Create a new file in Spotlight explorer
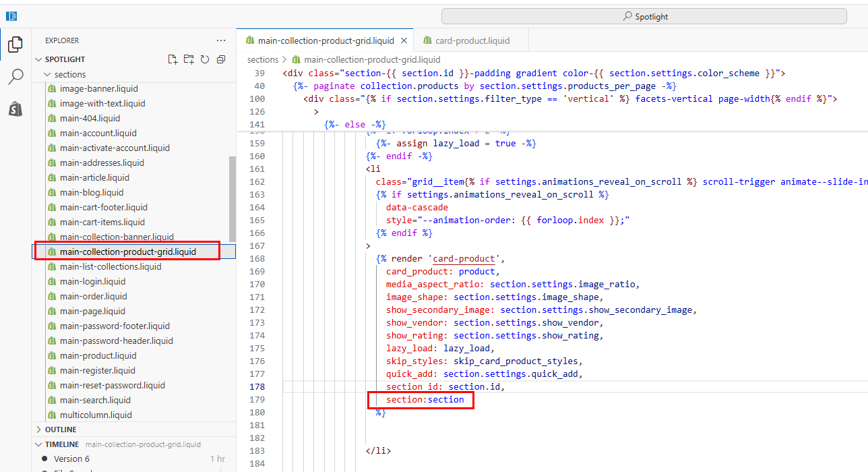Image resolution: width=868 pixels, height=472 pixels. point(173,59)
